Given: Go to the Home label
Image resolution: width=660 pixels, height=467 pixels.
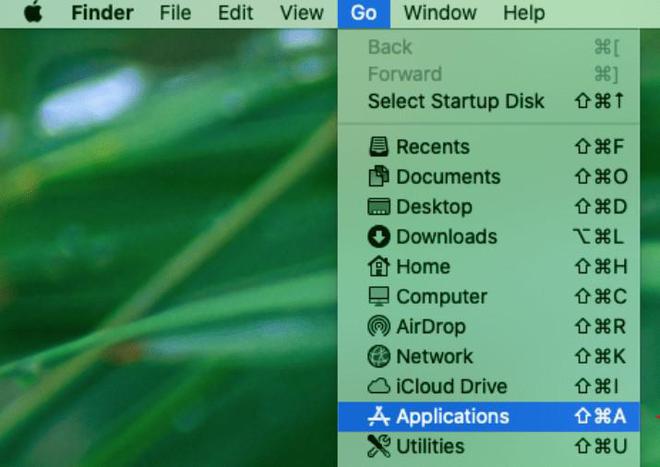Looking at the screenshot, I should click(x=423, y=267).
